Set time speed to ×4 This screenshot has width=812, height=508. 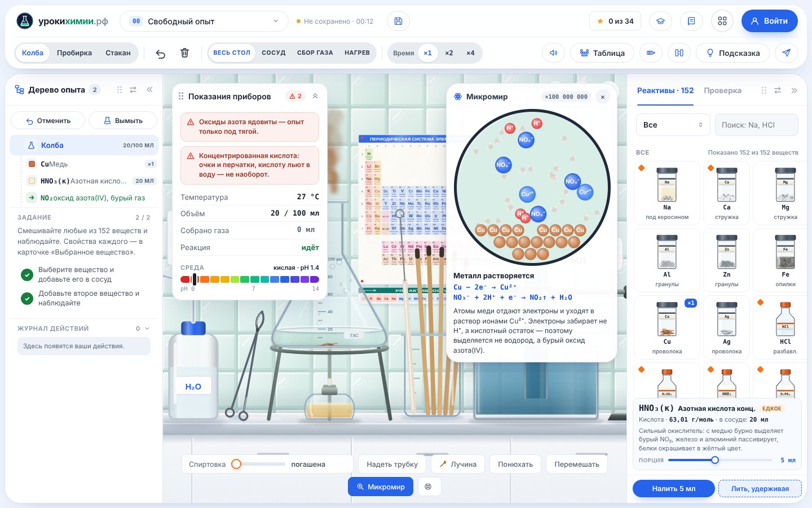(470, 53)
